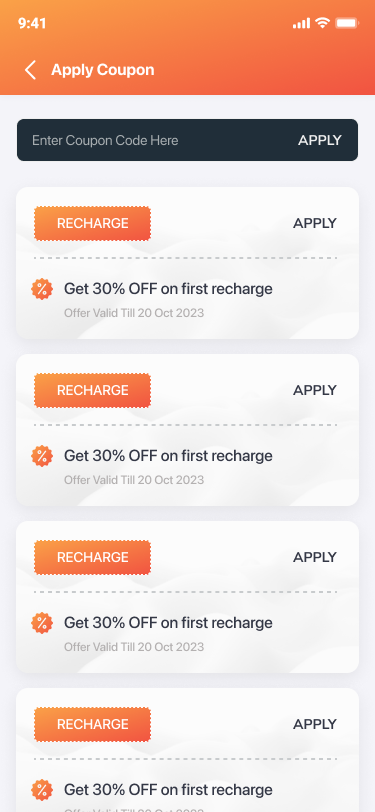The width and height of the screenshot is (375, 812).
Task: Click APPLY in the coupon code bar
Action: click(x=320, y=140)
